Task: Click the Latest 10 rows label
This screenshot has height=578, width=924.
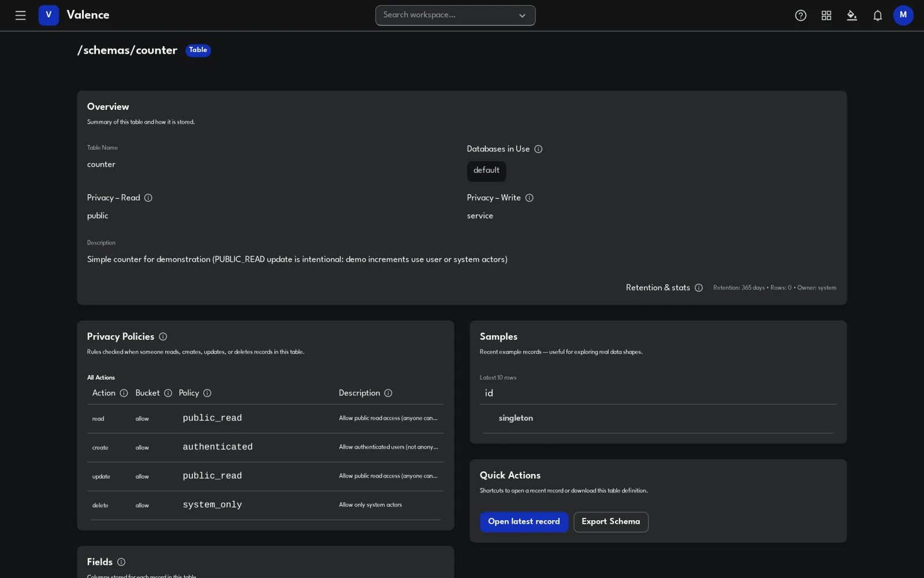Action: (x=498, y=378)
